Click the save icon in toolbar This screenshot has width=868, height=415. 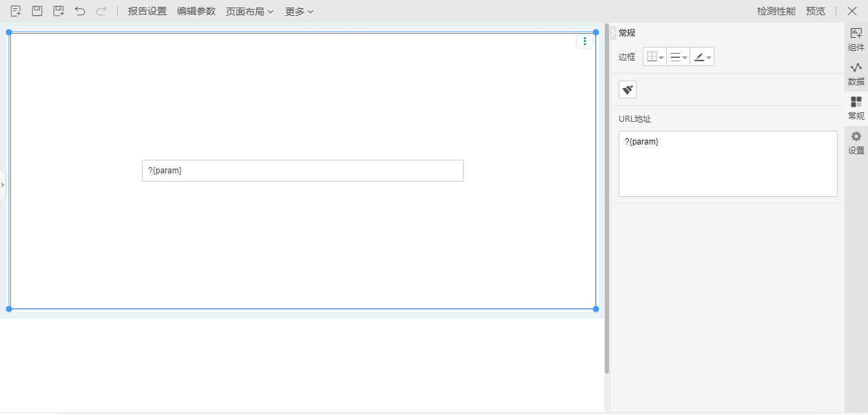37,11
